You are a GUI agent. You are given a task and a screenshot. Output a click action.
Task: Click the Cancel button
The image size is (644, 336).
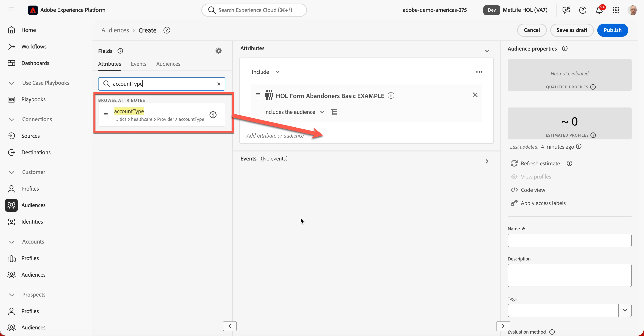point(532,30)
